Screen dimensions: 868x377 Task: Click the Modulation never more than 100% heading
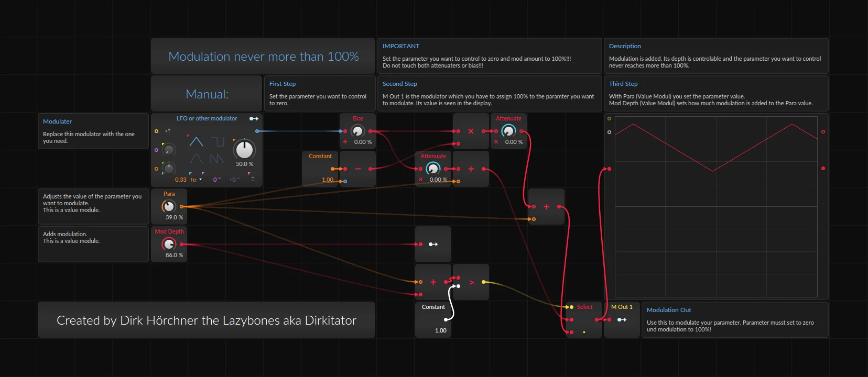[264, 56]
